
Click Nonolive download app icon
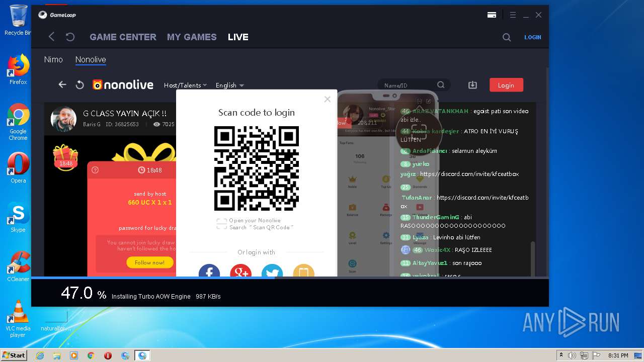[x=472, y=85]
